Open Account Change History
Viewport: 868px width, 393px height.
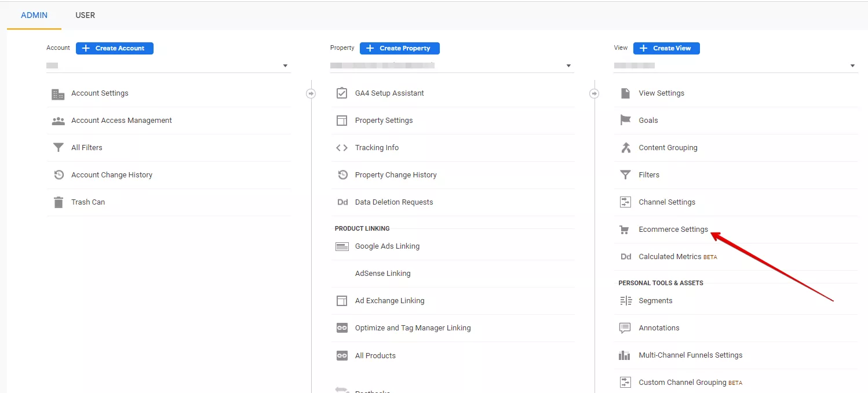pyautogui.click(x=112, y=175)
